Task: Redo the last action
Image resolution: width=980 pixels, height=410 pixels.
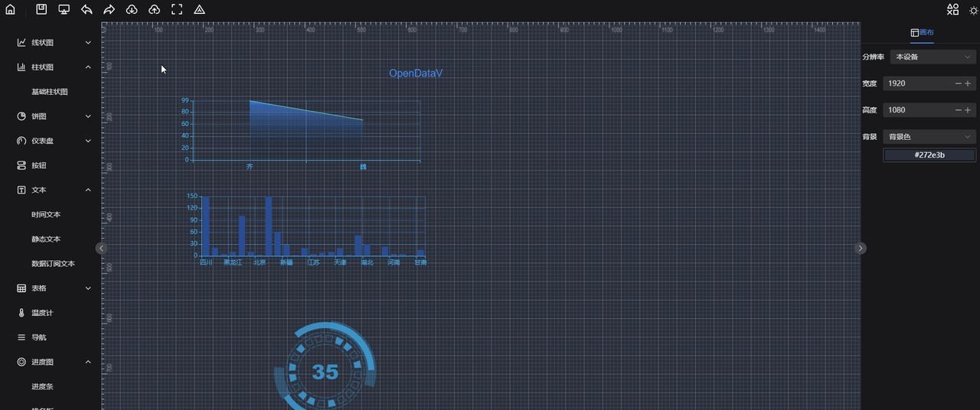Action: click(x=109, y=10)
